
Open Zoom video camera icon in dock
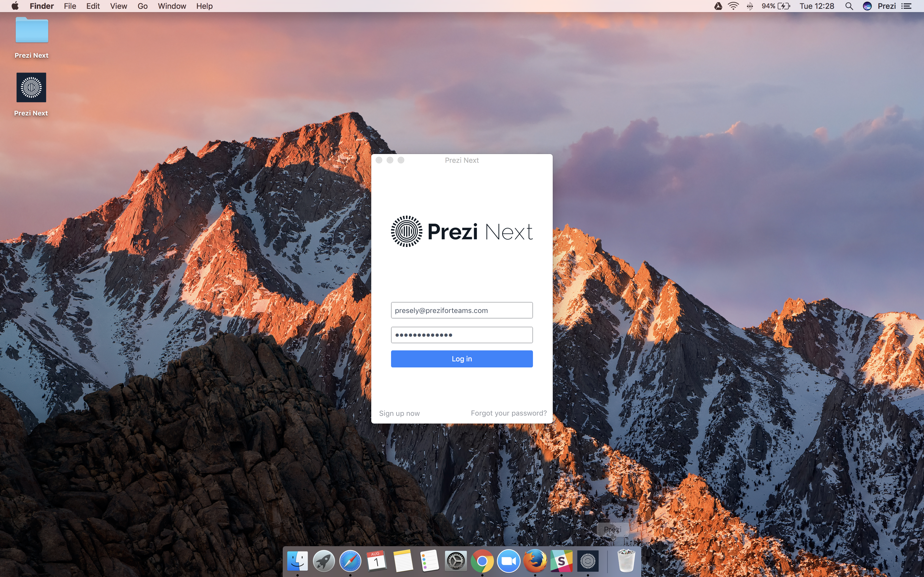click(x=508, y=561)
